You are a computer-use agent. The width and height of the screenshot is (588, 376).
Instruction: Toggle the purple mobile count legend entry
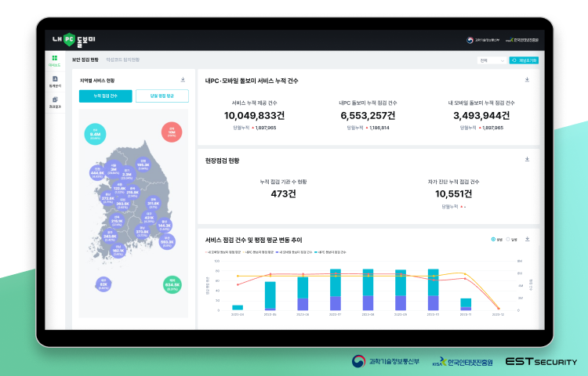294,252
